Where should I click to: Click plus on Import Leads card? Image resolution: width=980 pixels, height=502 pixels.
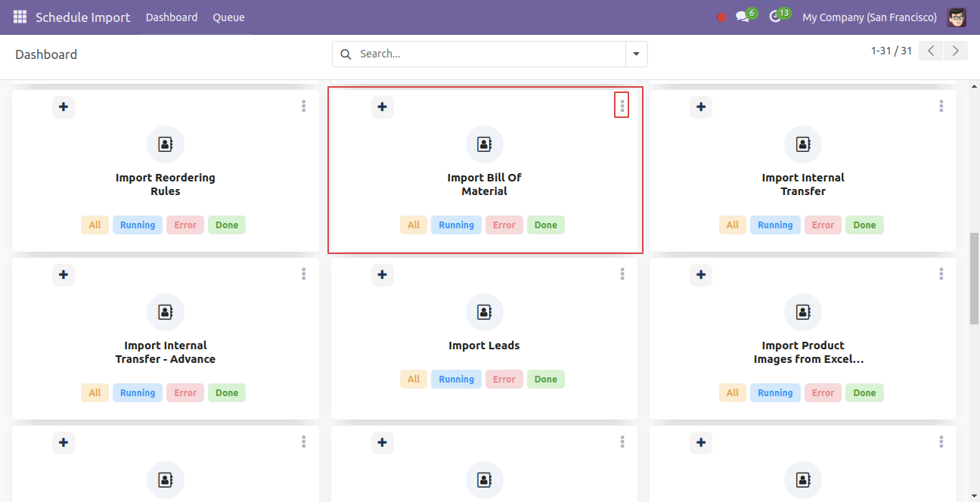click(383, 275)
